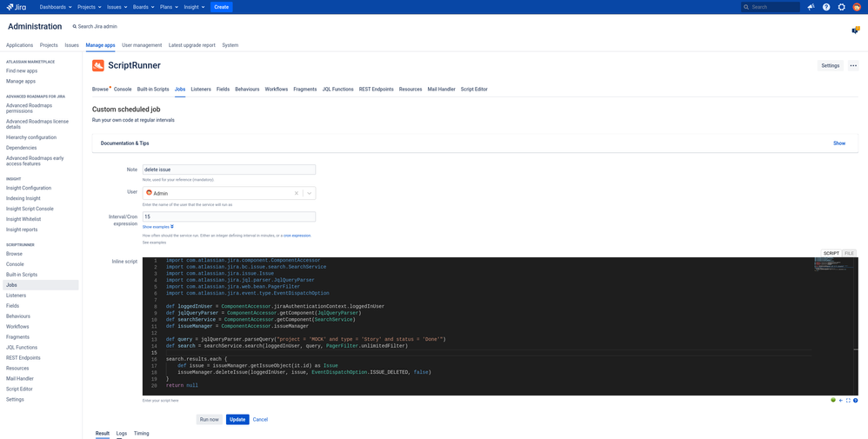Open the Listeners tab in ScriptRunner
Image resolution: width=868 pixels, height=439 pixels.
(x=201, y=90)
